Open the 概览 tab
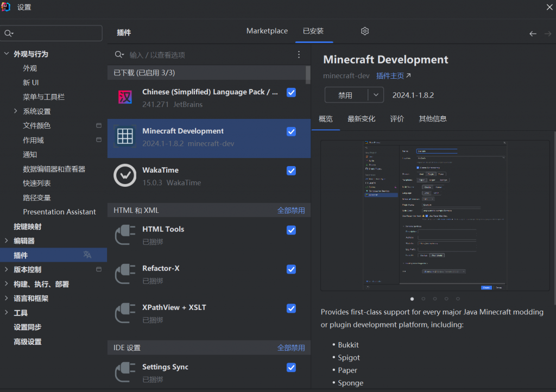 [x=326, y=119]
